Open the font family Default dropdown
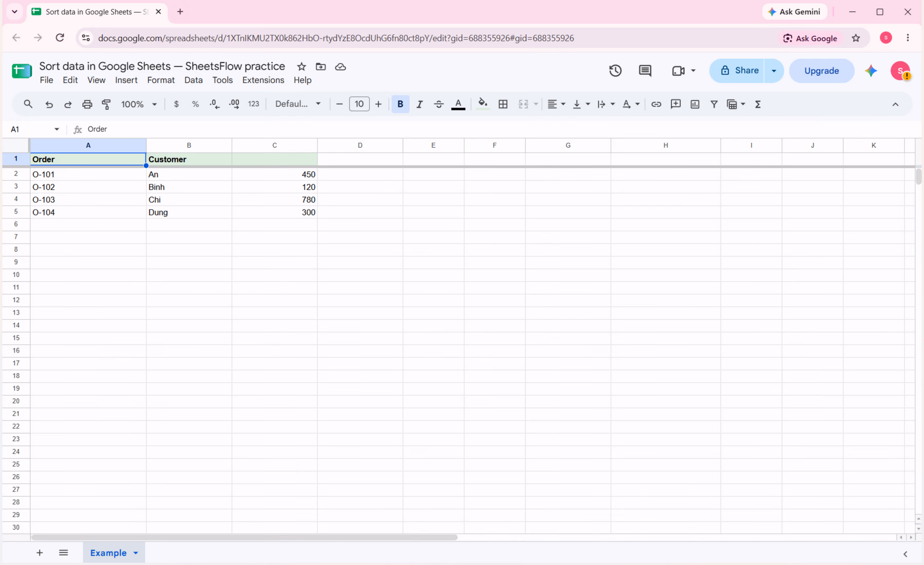The width and height of the screenshot is (924, 565). [x=298, y=104]
